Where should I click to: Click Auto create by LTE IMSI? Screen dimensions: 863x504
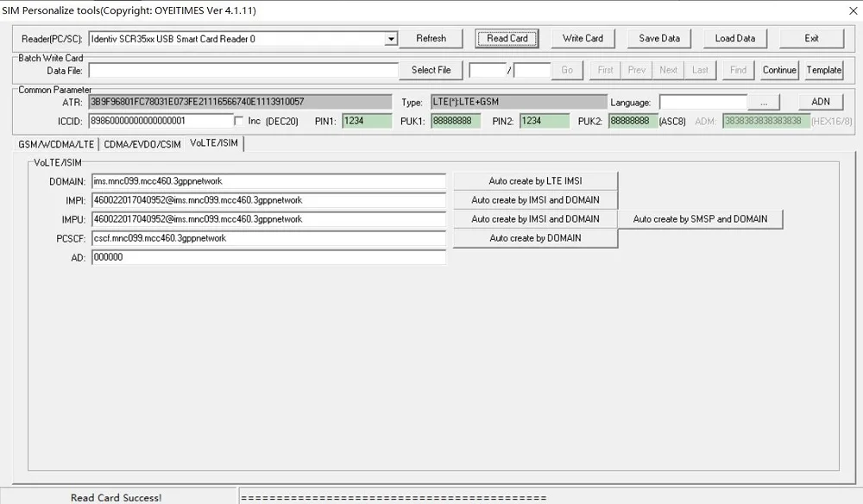coord(536,181)
